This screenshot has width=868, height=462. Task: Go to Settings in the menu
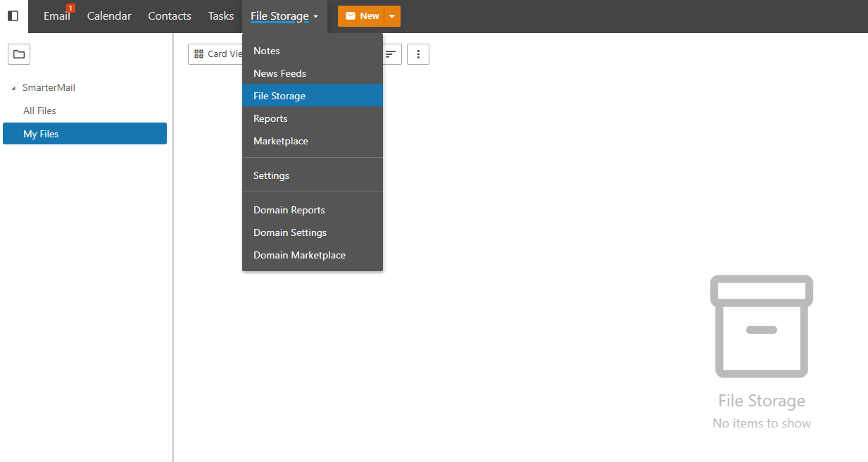271,175
